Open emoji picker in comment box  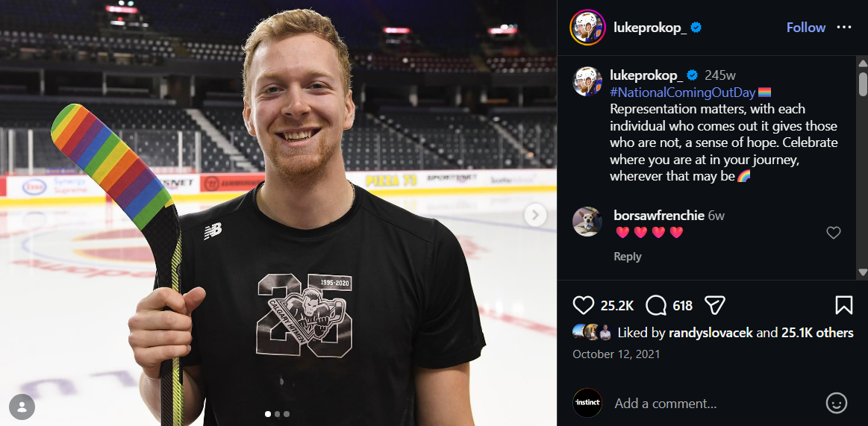837,404
